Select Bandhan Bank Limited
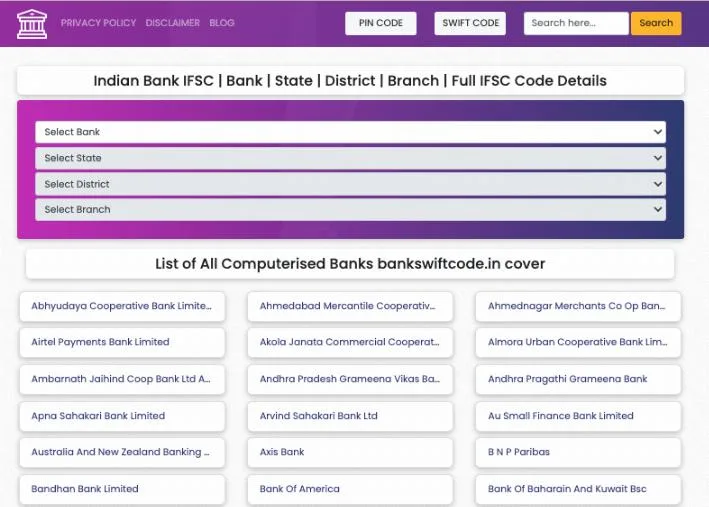The height and width of the screenshot is (507, 709). 122,489
